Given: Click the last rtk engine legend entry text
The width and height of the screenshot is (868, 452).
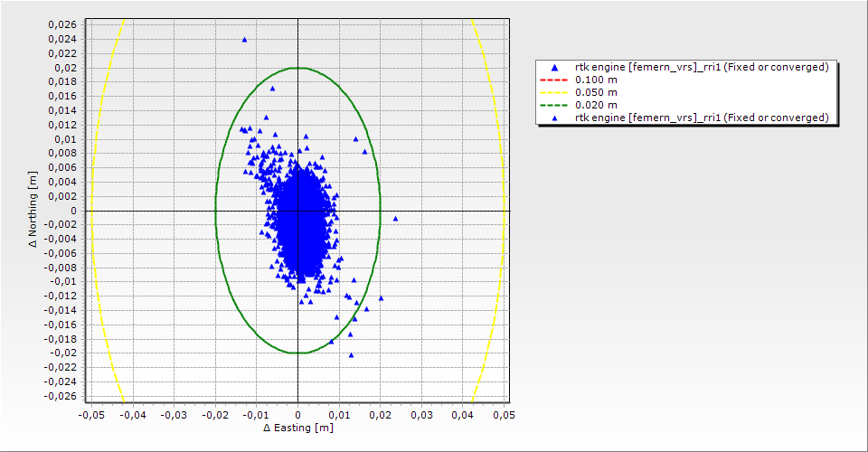Looking at the screenshot, I should pyautogui.click(x=702, y=118).
